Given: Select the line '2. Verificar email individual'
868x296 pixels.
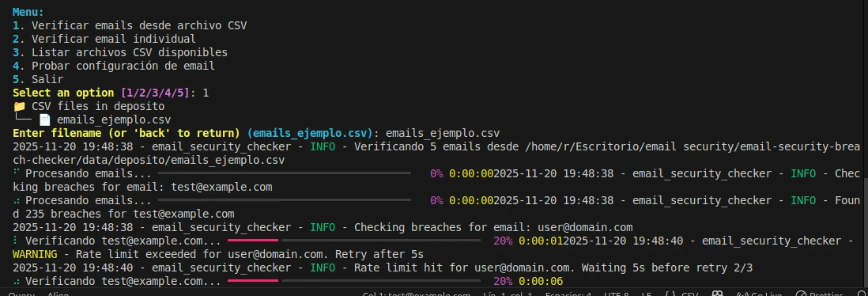Looking at the screenshot, I should (104, 39).
